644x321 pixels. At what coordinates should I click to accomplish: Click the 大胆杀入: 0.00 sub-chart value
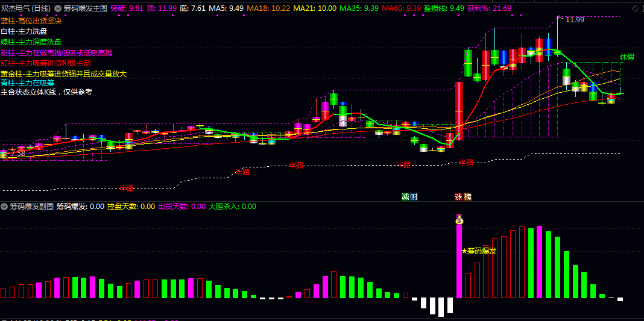[233, 206]
